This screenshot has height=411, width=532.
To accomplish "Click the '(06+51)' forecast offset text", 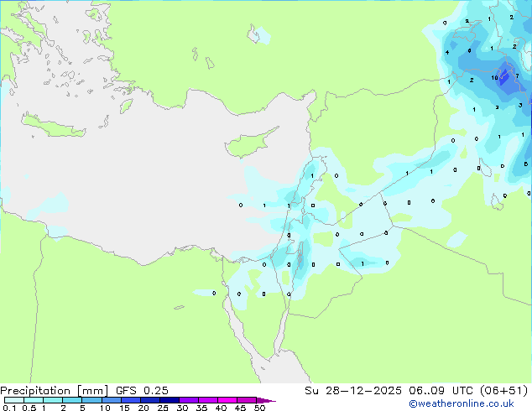I will pos(505,391).
